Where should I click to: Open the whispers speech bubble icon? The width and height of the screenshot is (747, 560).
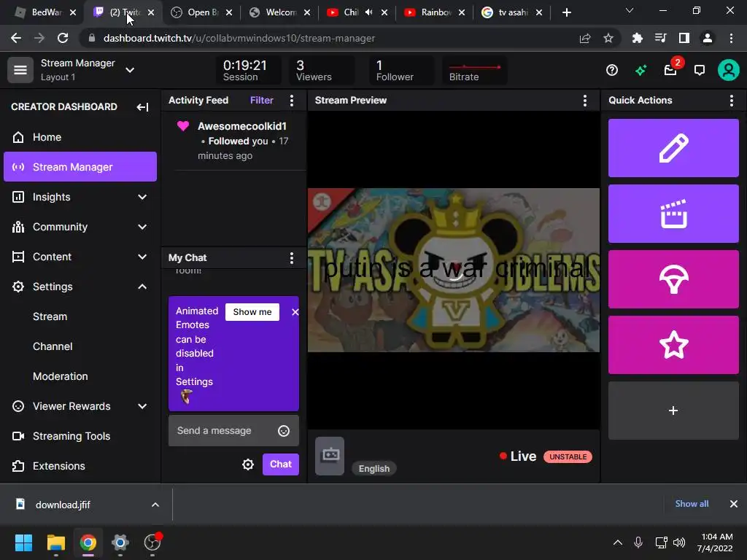pos(700,71)
